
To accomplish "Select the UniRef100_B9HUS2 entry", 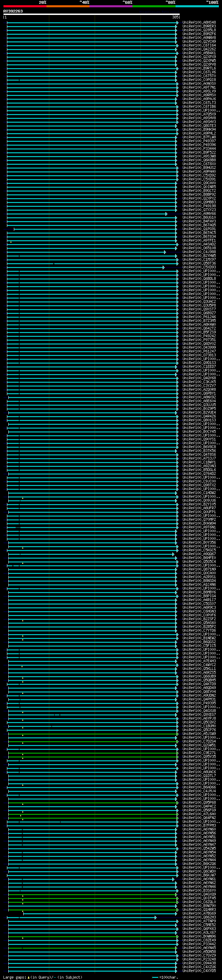I will click(199, 168).
